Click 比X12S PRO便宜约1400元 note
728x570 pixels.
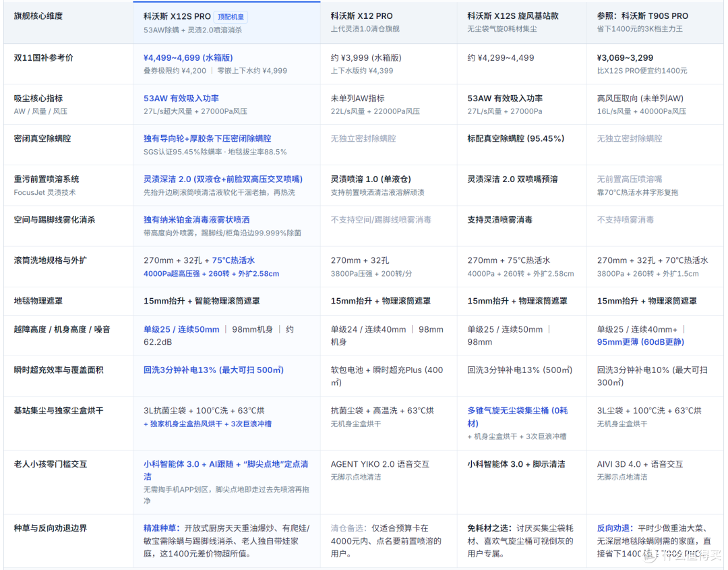point(642,71)
